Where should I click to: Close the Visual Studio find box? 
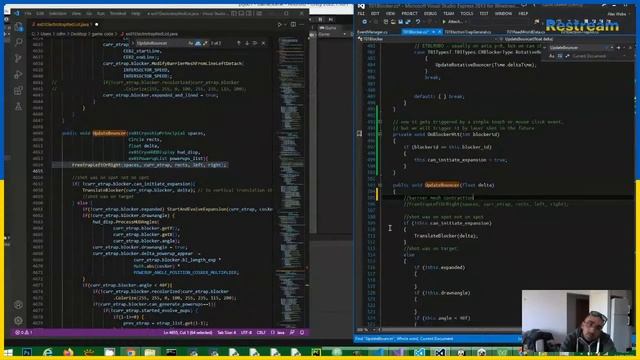tap(631, 47)
